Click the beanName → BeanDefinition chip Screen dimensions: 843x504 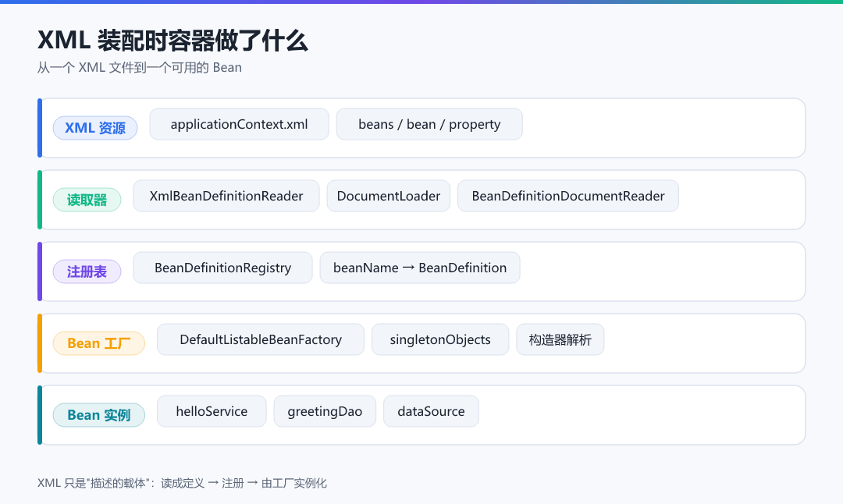[x=420, y=268]
